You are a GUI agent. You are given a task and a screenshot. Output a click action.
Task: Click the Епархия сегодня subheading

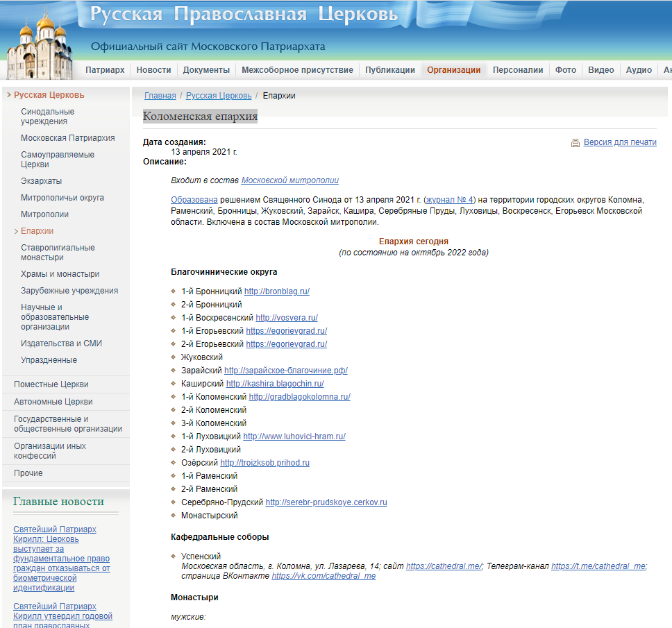pos(414,241)
